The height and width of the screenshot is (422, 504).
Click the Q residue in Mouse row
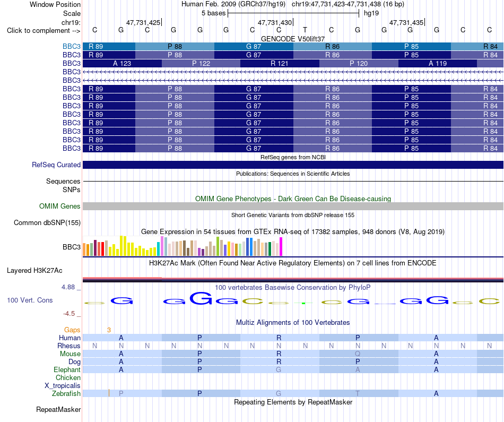358,354
